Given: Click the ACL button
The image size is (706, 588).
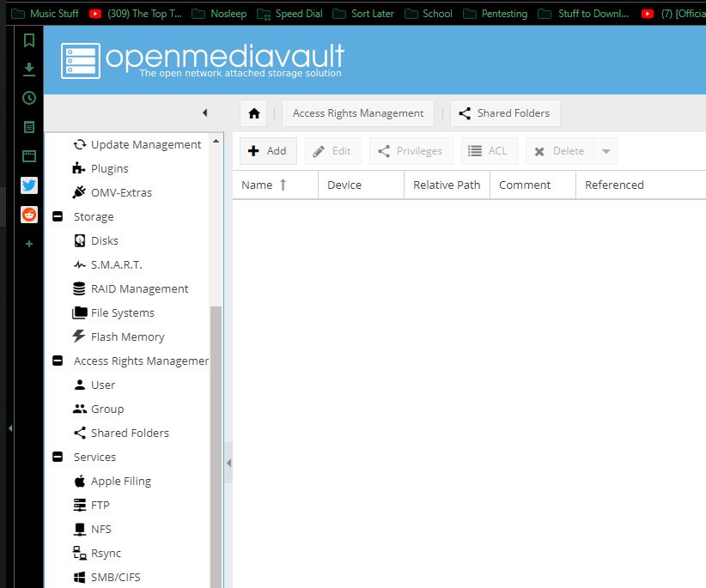Looking at the screenshot, I should pos(489,151).
